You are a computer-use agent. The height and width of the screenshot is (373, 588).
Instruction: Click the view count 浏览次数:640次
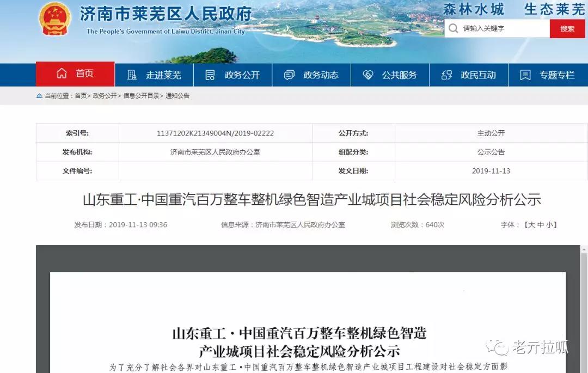pyautogui.click(x=418, y=225)
